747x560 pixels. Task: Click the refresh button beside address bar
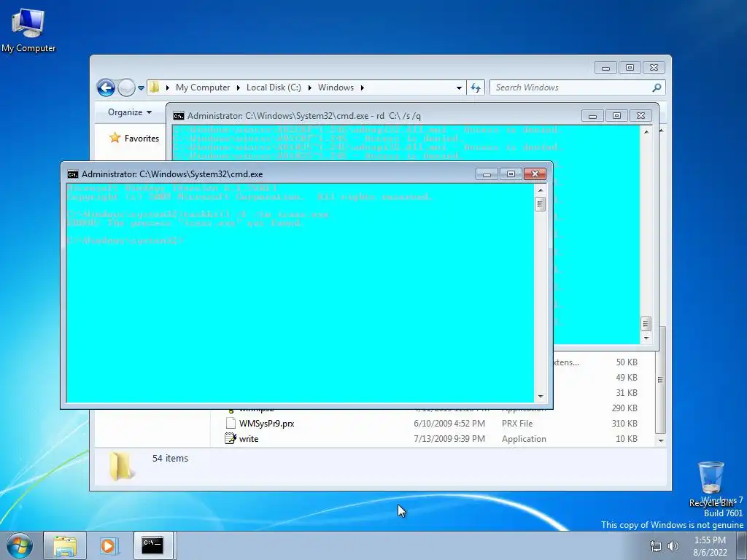pyautogui.click(x=476, y=87)
